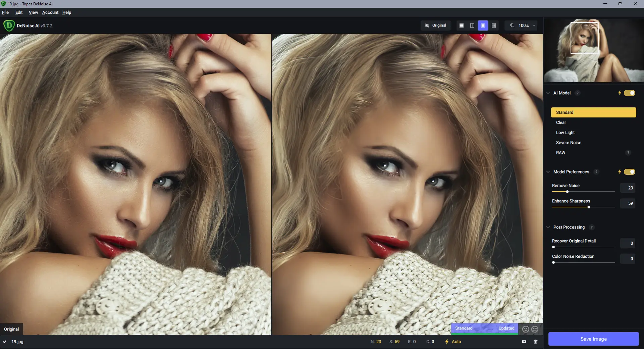This screenshot has height=349, width=644.
Task: Toggle the Model Preferences auto switch
Action: pyautogui.click(x=630, y=172)
